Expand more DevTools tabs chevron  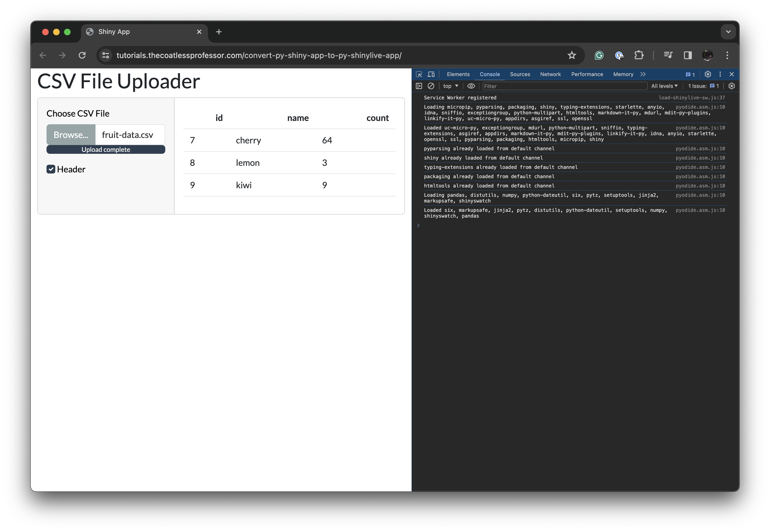[x=643, y=74]
